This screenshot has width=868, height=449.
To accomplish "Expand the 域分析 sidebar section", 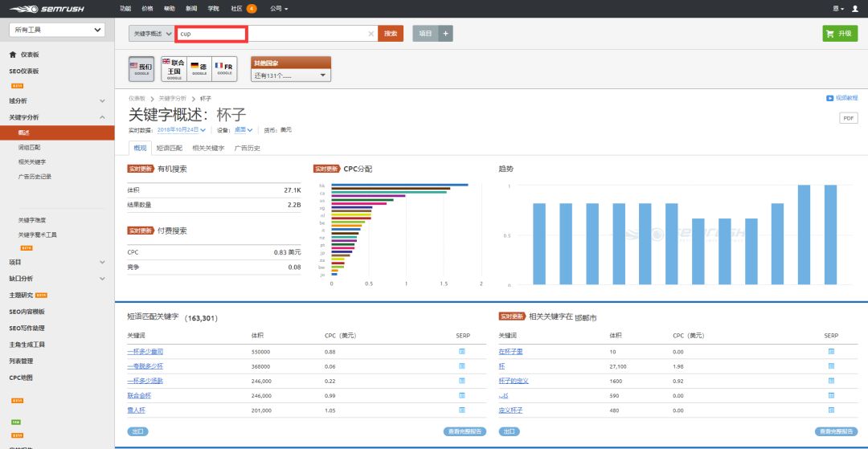I will tap(102, 100).
